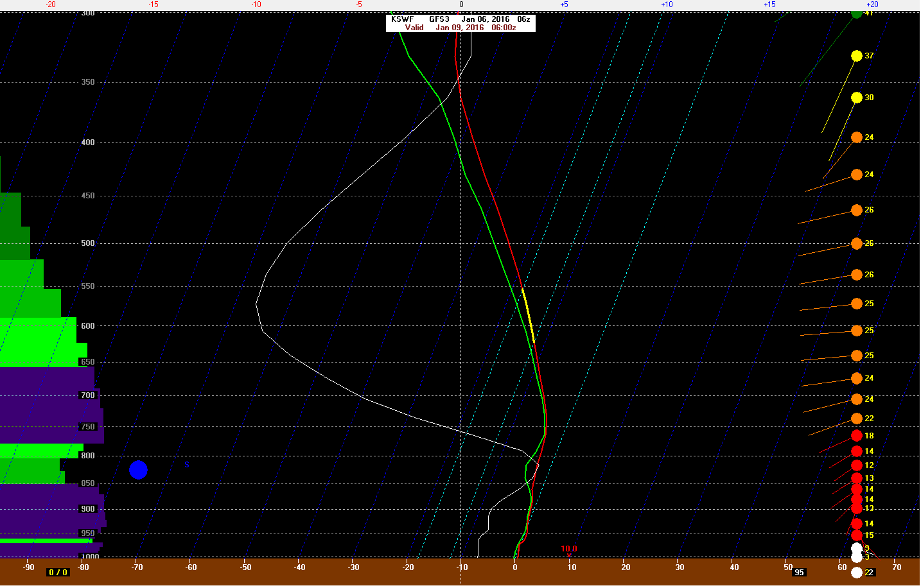Click the 500 pressure level label
Screen dimensions: 921x588
pos(88,243)
